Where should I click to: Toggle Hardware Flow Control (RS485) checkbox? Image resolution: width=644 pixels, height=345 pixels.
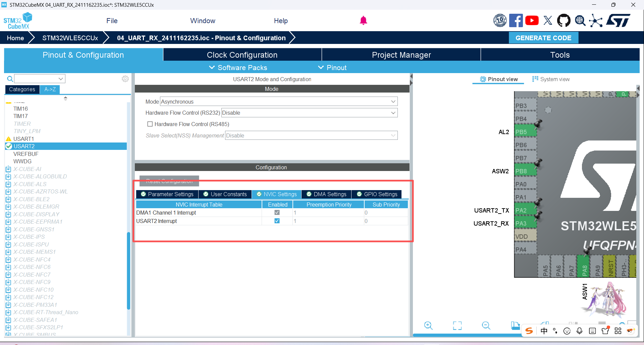click(x=150, y=124)
